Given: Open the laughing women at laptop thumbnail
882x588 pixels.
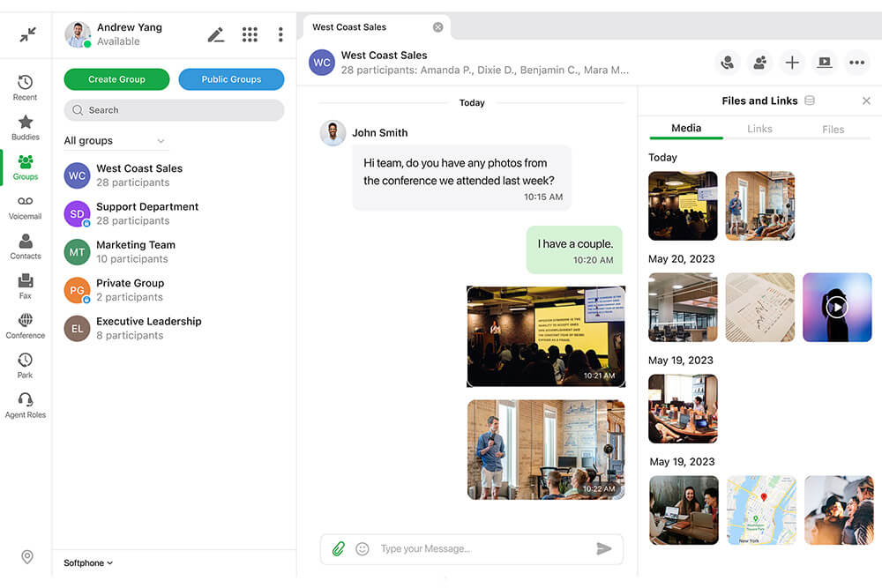Looking at the screenshot, I should coord(684,510).
